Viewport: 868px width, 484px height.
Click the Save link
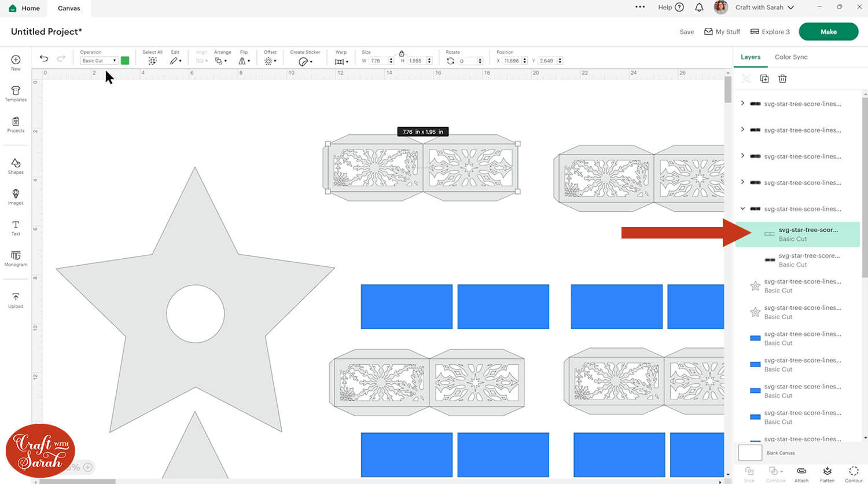[x=686, y=32]
